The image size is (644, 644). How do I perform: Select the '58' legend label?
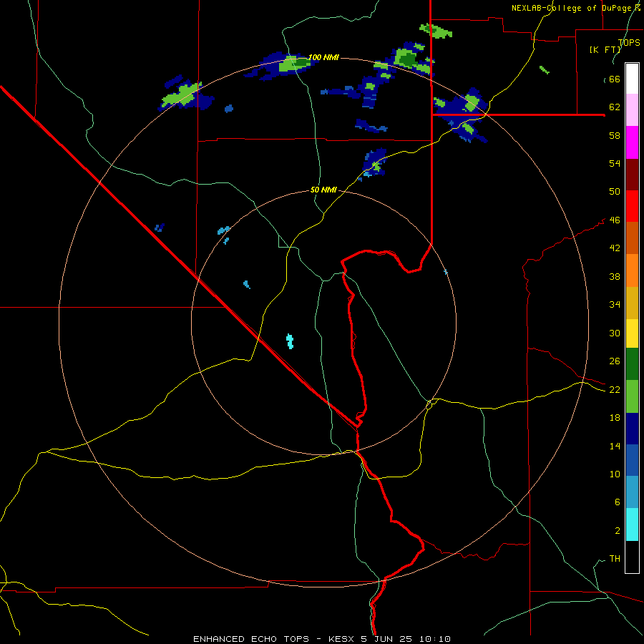pos(615,135)
